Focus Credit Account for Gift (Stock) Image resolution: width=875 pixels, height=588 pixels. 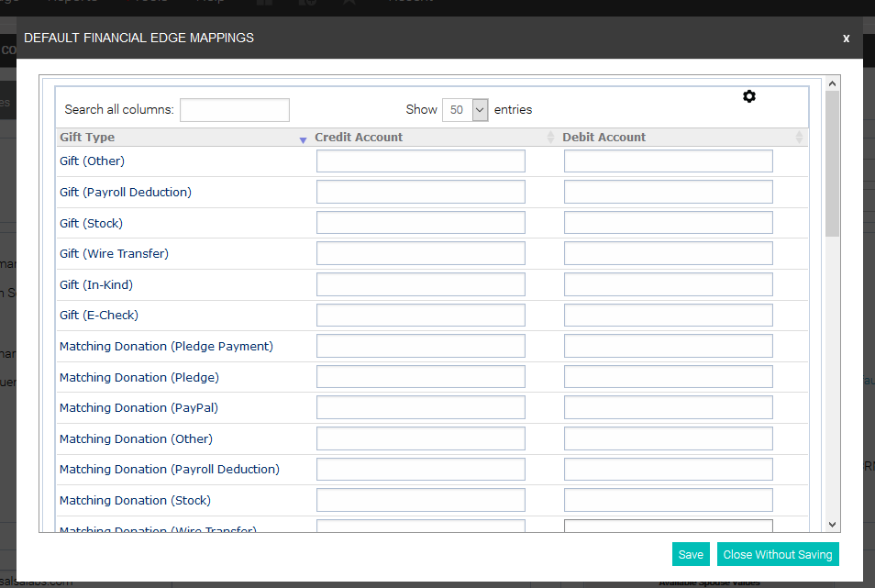[421, 223]
